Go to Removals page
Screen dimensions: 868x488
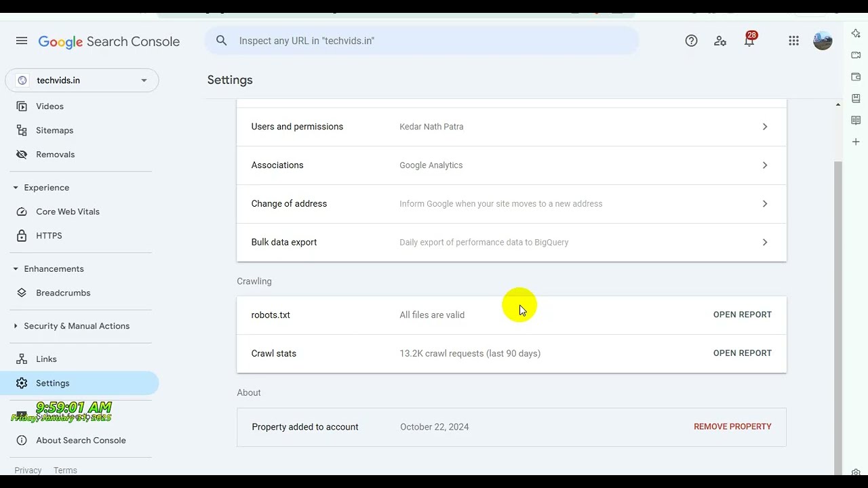[55, 155]
